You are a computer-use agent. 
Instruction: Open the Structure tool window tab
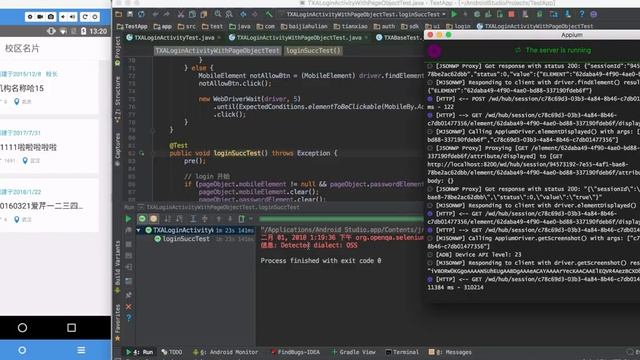point(118,100)
